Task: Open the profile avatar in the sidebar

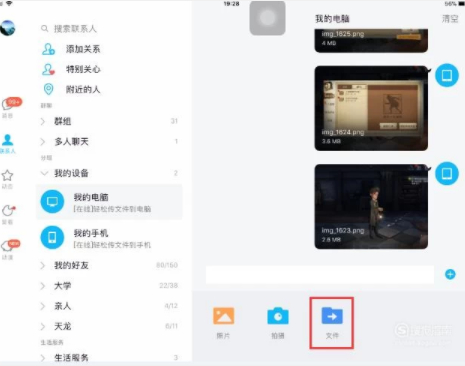Action: tap(7, 28)
